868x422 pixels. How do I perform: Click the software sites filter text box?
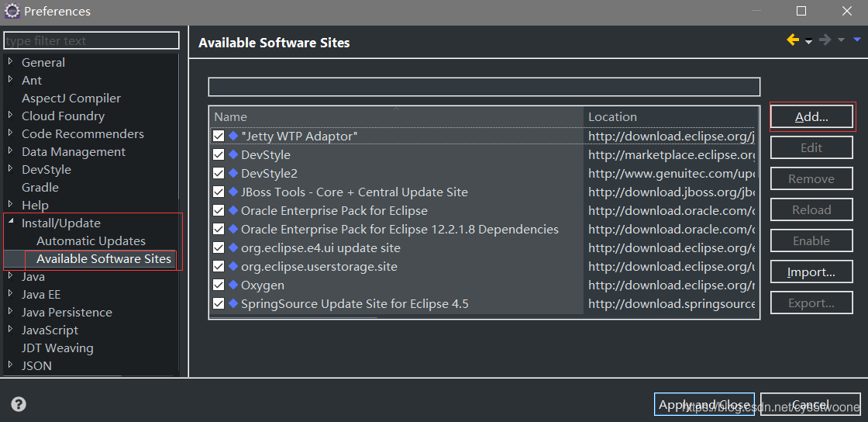(484, 87)
